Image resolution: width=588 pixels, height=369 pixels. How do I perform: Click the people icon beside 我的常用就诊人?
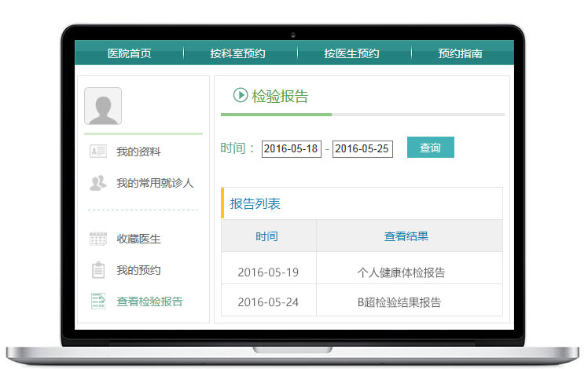98,183
